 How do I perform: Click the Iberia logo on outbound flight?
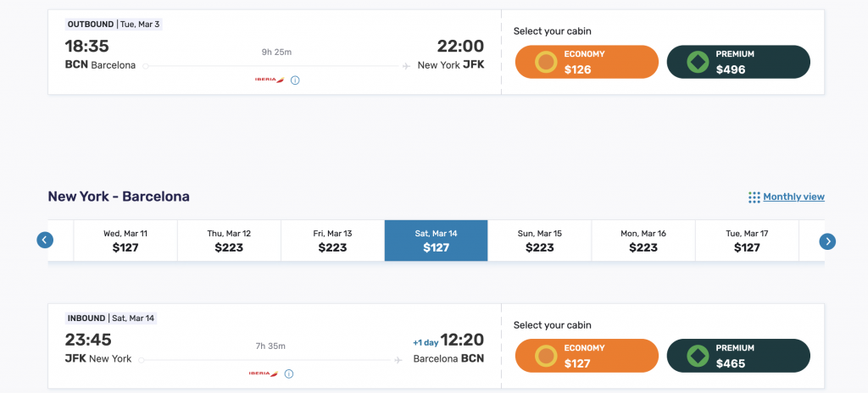pos(270,80)
